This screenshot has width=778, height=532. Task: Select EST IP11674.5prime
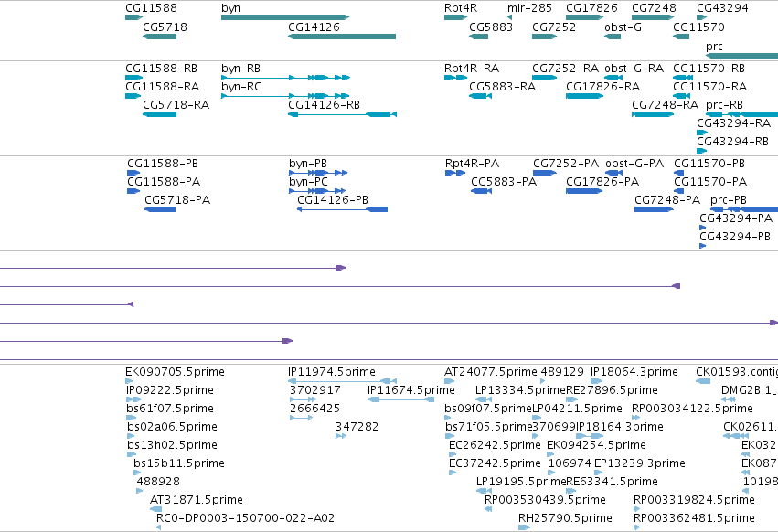point(411,390)
